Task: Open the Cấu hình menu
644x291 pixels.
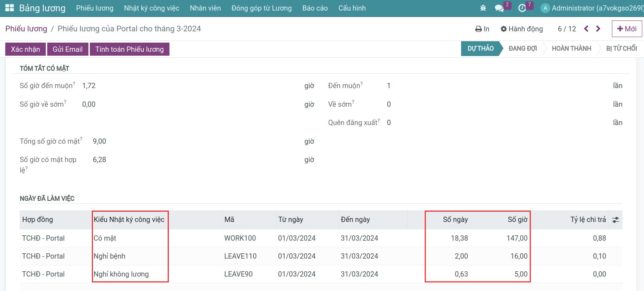Action: pyautogui.click(x=352, y=8)
